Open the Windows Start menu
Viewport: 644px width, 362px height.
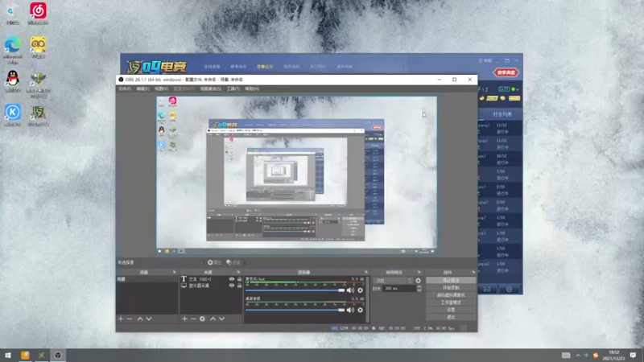coord(8,355)
